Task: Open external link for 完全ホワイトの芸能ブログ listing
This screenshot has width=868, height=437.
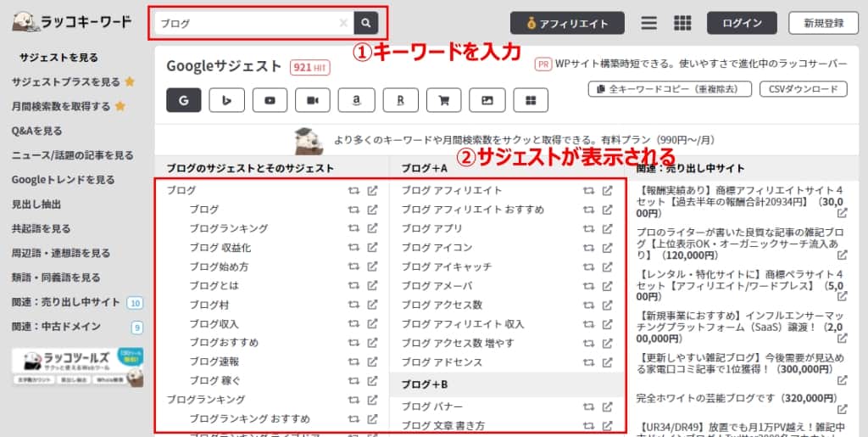Action: [842, 409]
